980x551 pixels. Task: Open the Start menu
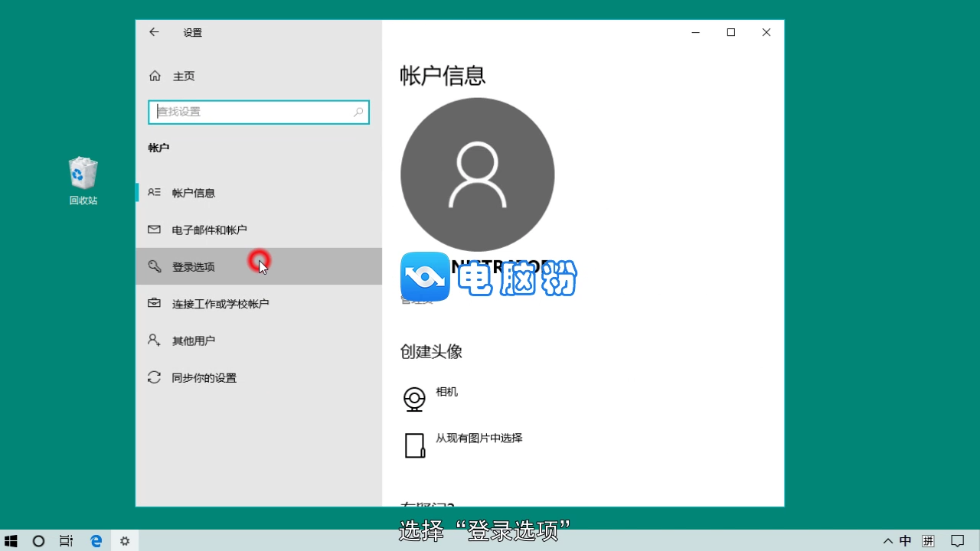tap(10, 541)
